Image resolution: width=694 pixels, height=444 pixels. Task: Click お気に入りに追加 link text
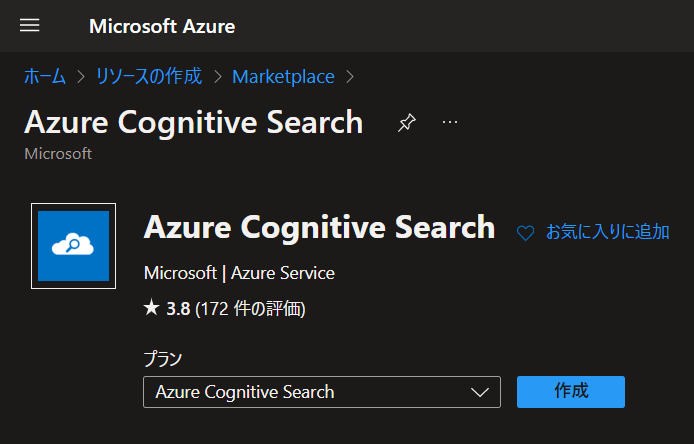(x=607, y=232)
